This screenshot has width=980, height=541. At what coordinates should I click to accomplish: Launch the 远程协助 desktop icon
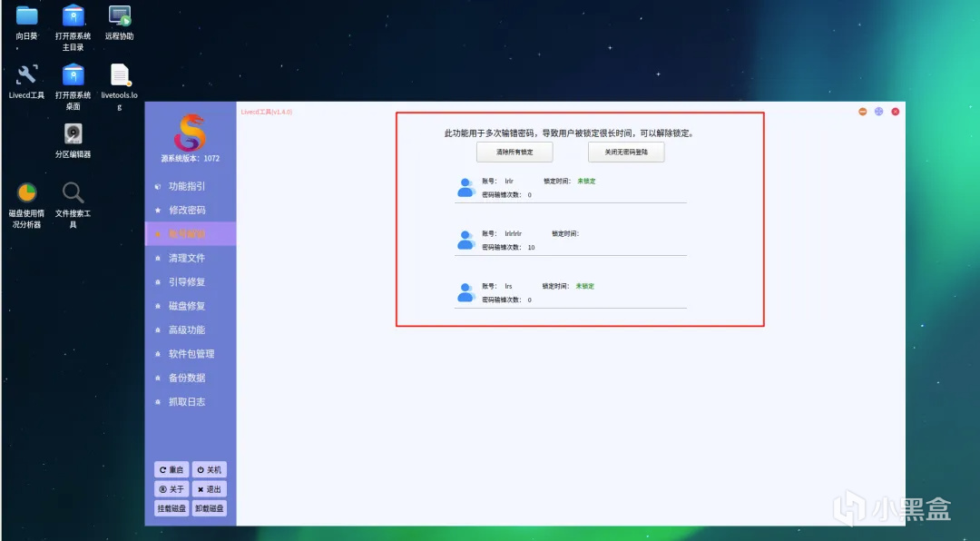click(120, 15)
